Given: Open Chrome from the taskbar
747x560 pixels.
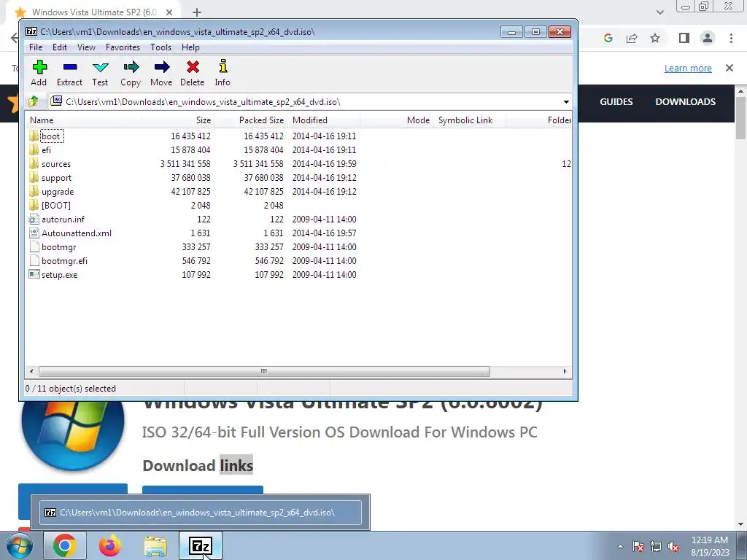Looking at the screenshot, I should coord(65,545).
